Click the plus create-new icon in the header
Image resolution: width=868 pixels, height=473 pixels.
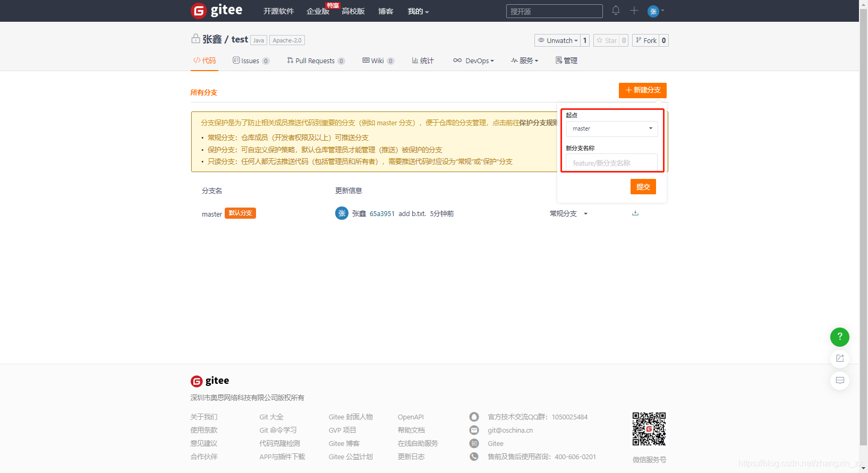coord(634,11)
